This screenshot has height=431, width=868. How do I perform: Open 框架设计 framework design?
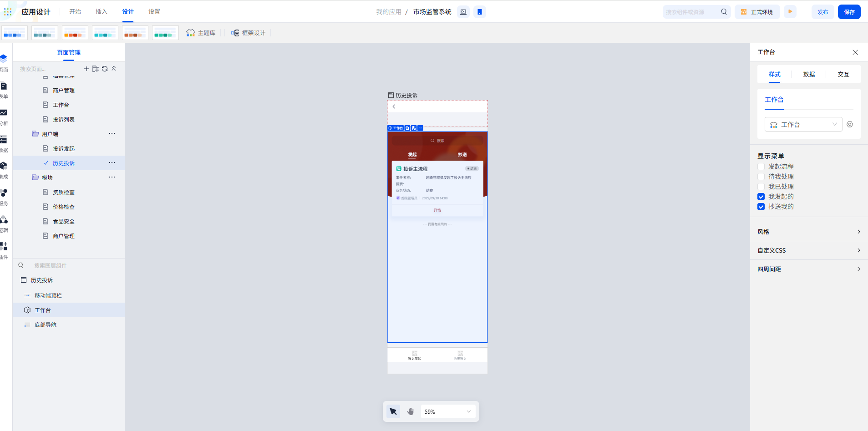tap(248, 33)
